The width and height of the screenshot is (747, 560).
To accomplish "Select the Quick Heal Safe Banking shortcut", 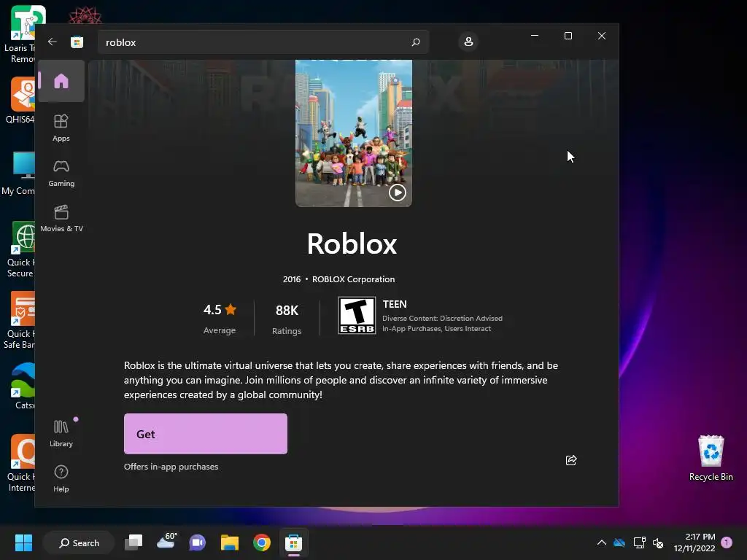I will tap(19, 320).
